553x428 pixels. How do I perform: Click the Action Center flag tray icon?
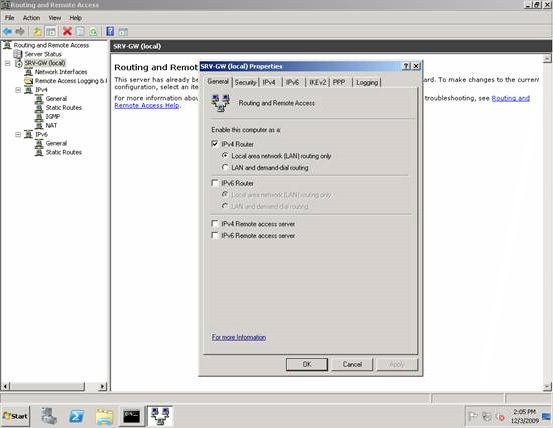(473, 416)
